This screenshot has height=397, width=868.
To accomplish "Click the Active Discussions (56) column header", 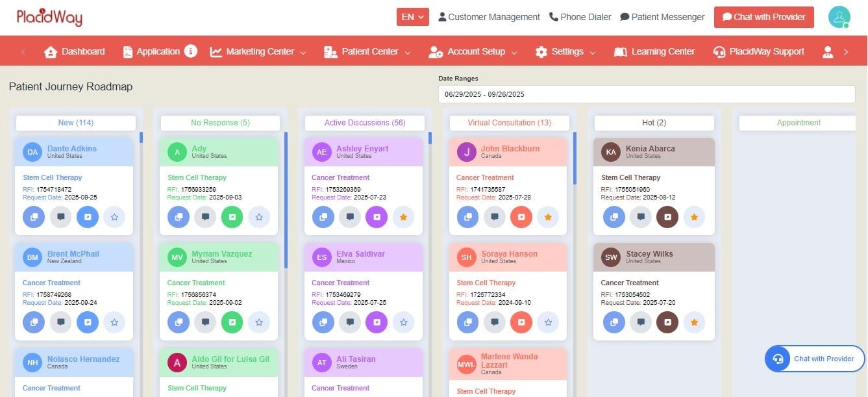I will coord(365,123).
